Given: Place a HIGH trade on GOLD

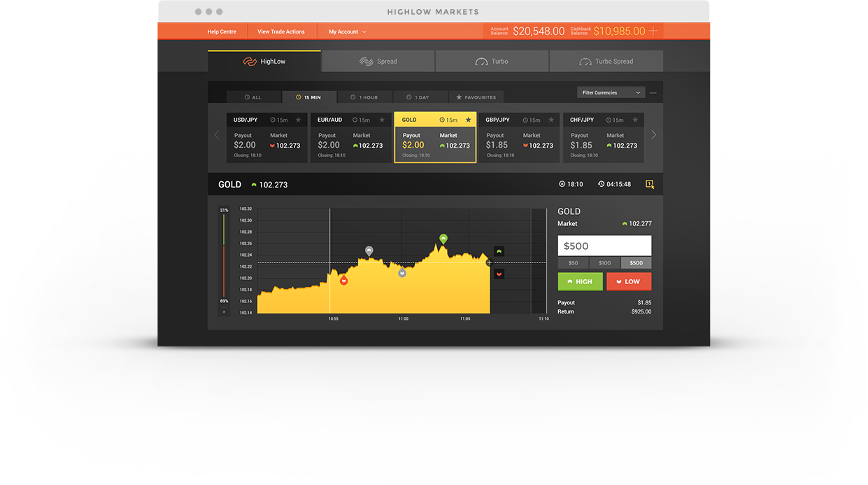Looking at the screenshot, I should coord(580,281).
